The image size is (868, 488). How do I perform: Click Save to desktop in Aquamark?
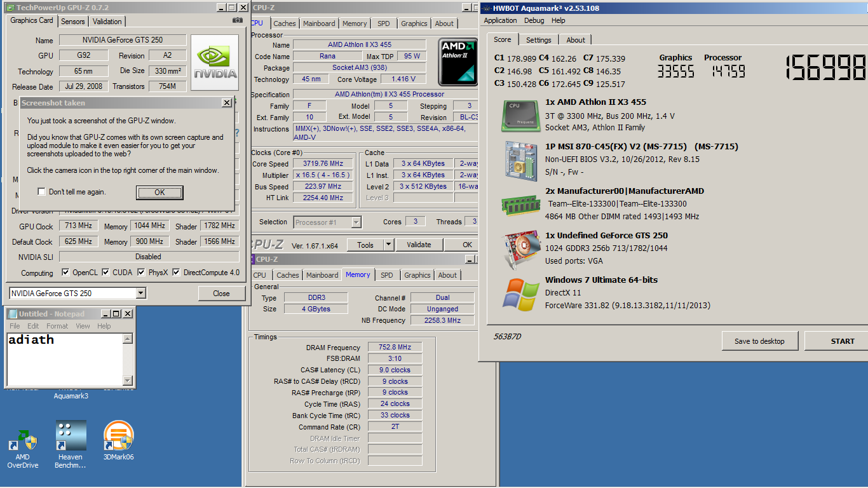(759, 341)
